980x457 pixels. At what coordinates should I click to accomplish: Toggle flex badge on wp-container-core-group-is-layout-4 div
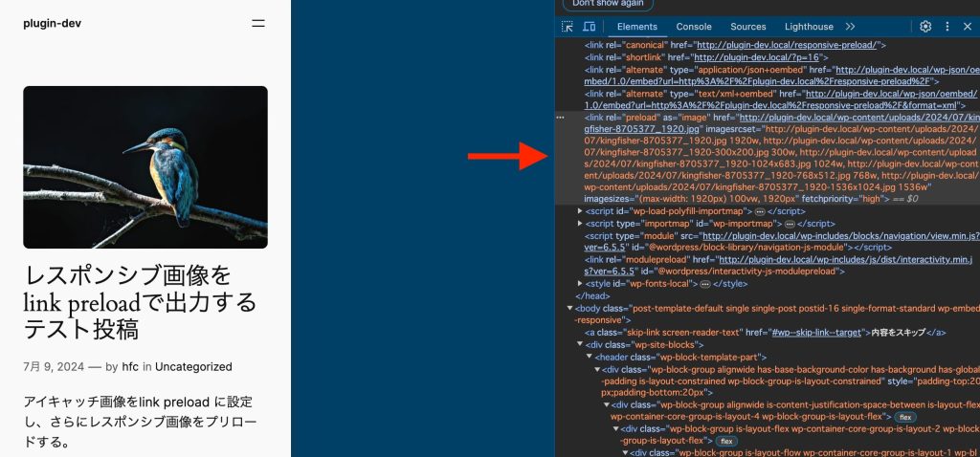tap(905, 417)
